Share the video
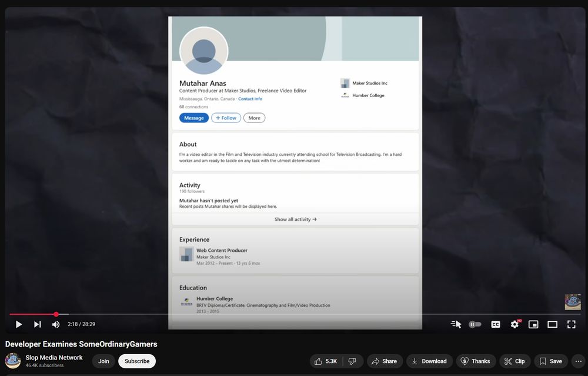The height and width of the screenshot is (376, 588). point(385,361)
